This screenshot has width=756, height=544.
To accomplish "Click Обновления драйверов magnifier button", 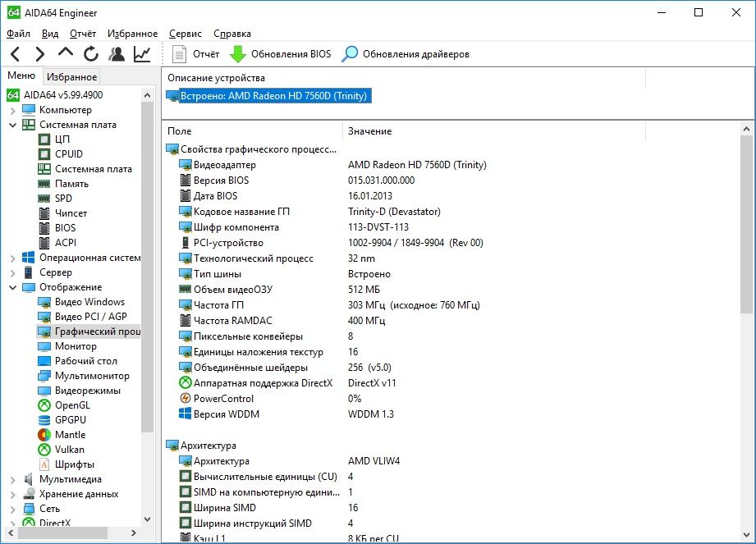I will point(405,54).
